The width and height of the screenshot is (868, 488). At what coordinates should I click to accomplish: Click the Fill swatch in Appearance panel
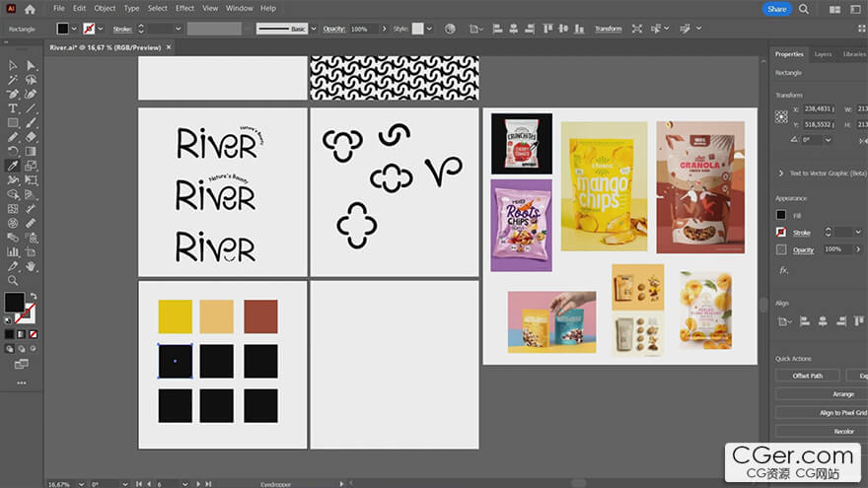coord(781,215)
